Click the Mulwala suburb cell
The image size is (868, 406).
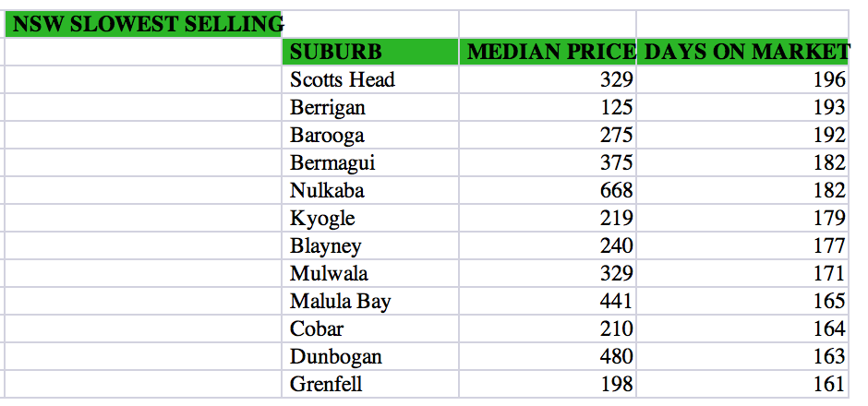pos(370,273)
